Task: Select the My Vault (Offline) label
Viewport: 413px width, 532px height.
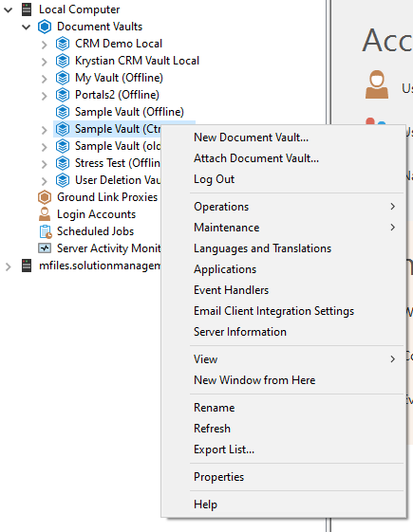Action: [x=119, y=78]
